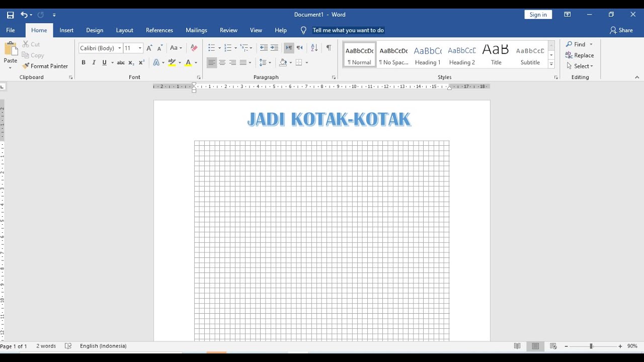The height and width of the screenshot is (362, 644).
Task: Toggle subscript formatting
Action: (x=131, y=63)
